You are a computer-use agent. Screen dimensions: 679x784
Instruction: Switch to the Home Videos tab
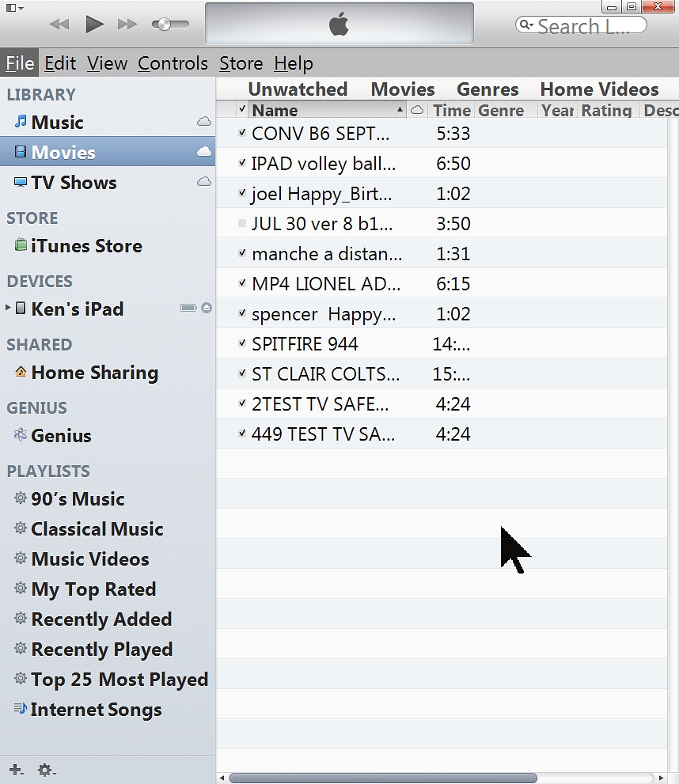[599, 89]
